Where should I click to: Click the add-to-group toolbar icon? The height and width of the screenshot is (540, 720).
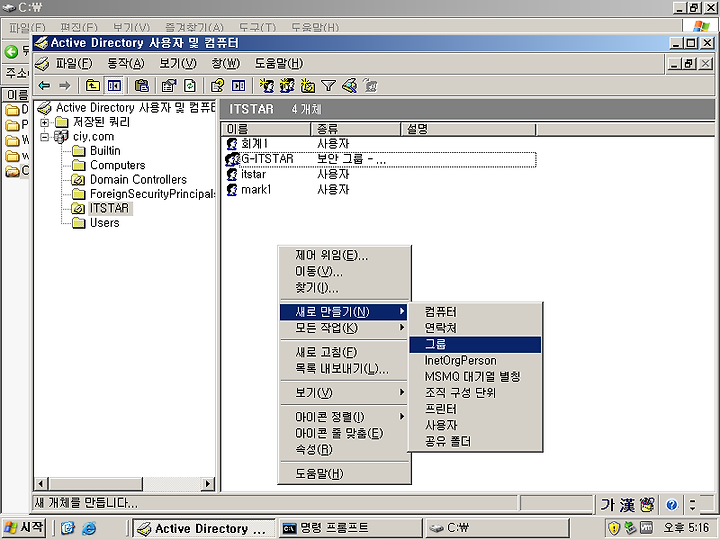click(370, 85)
